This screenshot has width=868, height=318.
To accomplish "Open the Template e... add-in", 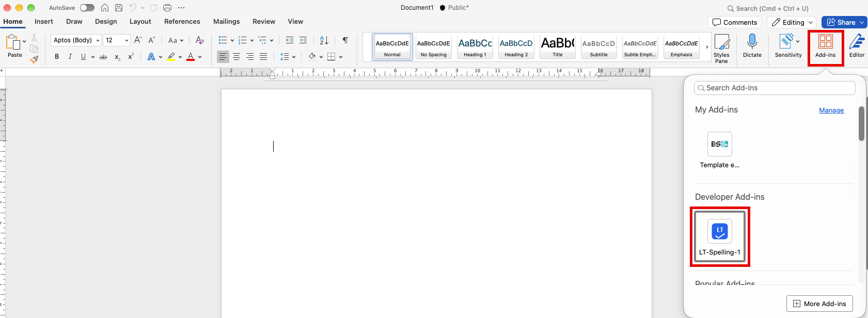I will point(720,150).
